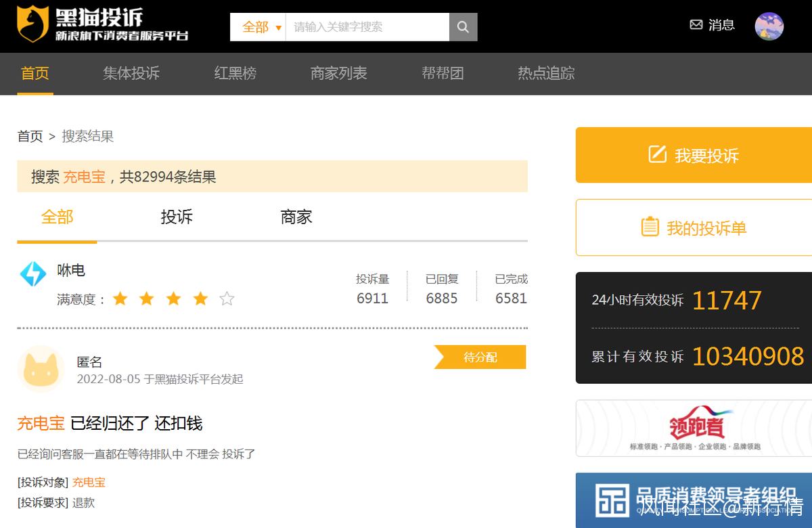812x528 pixels.
Task: Open the 全部 search category dropdown
Action: point(258,27)
